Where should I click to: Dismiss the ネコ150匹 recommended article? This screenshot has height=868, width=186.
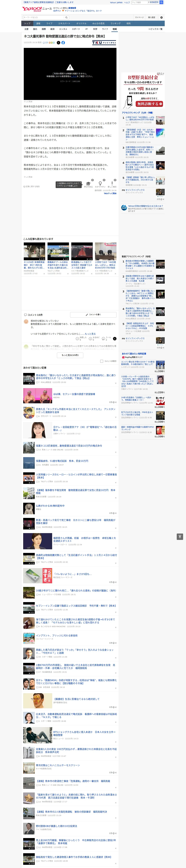click(x=44, y=274)
